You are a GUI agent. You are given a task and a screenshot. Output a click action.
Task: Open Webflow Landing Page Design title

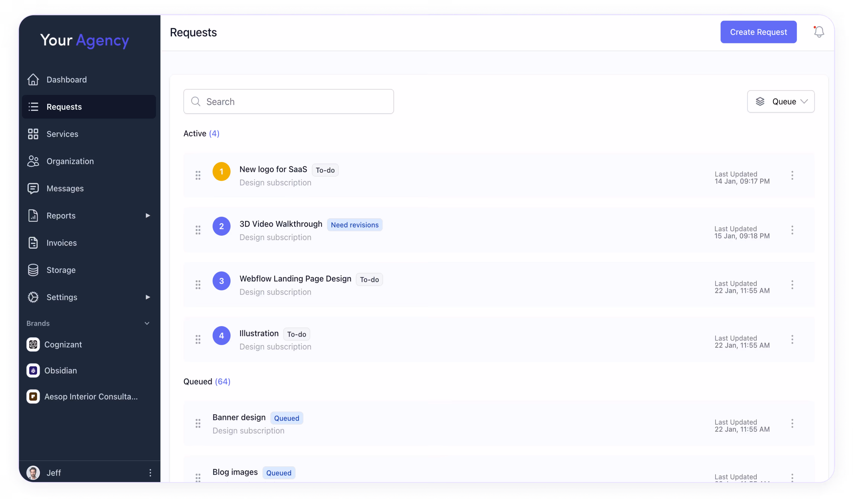coord(295,279)
